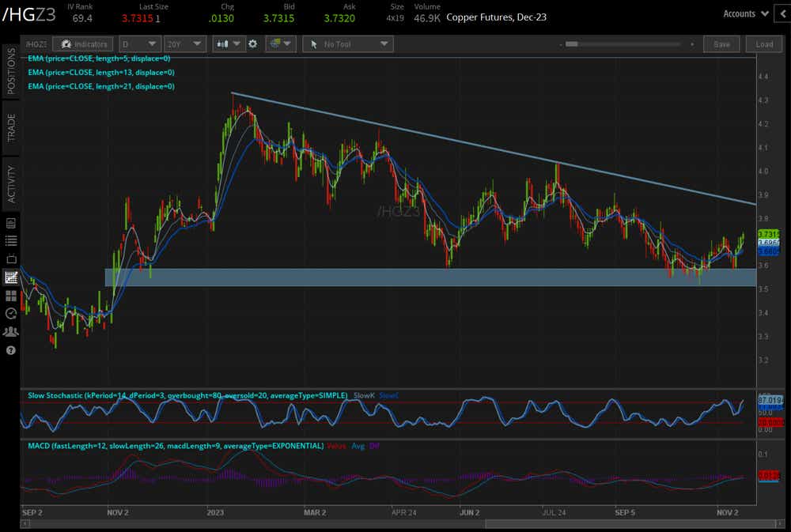The image size is (791, 532).
Task: Click the Charts icon in left sidebar
Action: 11,277
